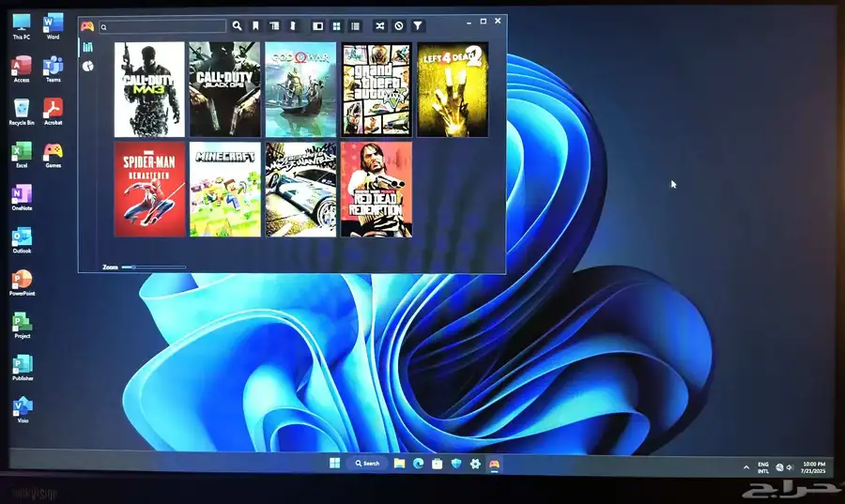
Task: Open Microsoft Store from the taskbar
Action: point(437,464)
